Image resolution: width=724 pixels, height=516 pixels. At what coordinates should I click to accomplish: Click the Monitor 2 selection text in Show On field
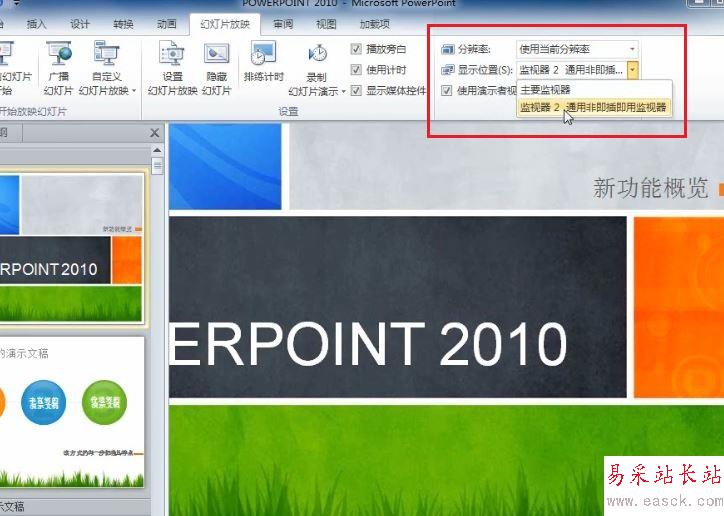click(x=571, y=70)
